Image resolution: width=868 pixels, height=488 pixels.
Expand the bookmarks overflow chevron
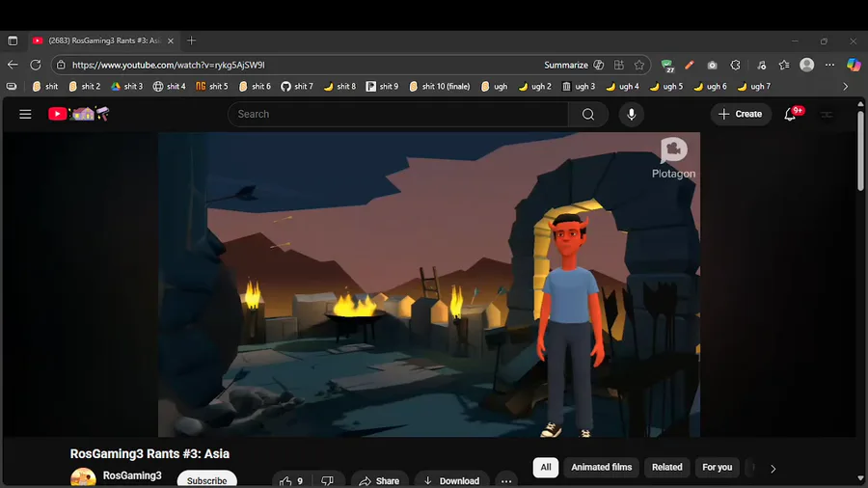point(845,86)
